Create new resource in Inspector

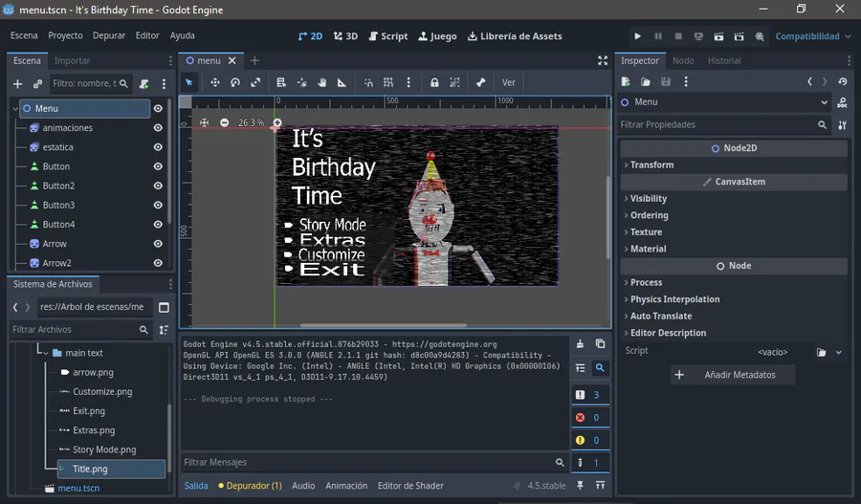click(626, 82)
